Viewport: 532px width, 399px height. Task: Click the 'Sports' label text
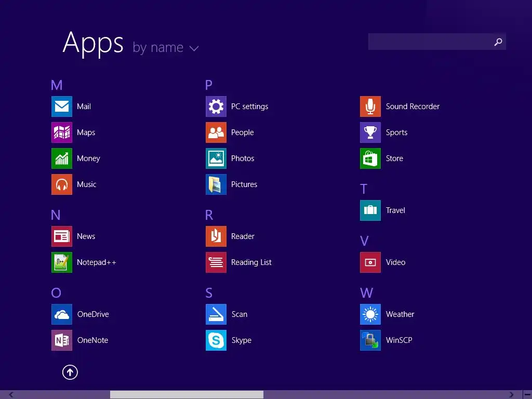pos(396,132)
